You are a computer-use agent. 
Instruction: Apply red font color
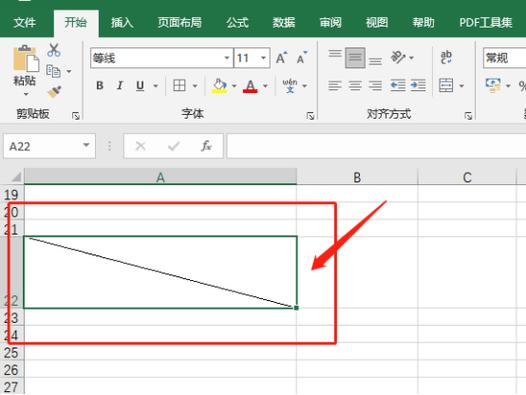pos(250,86)
